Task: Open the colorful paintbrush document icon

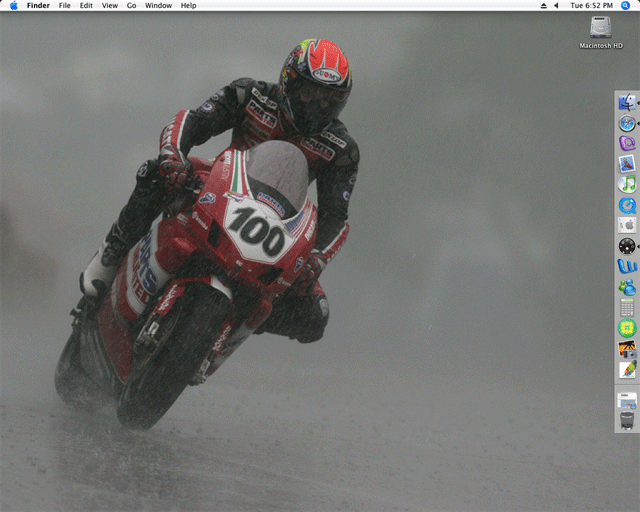Action: (627, 369)
